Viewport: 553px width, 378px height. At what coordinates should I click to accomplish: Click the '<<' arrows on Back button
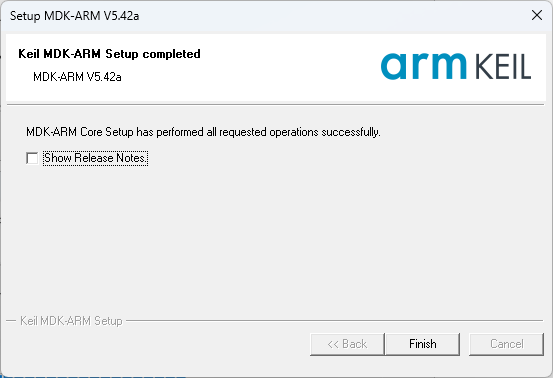[x=333, y=344]
